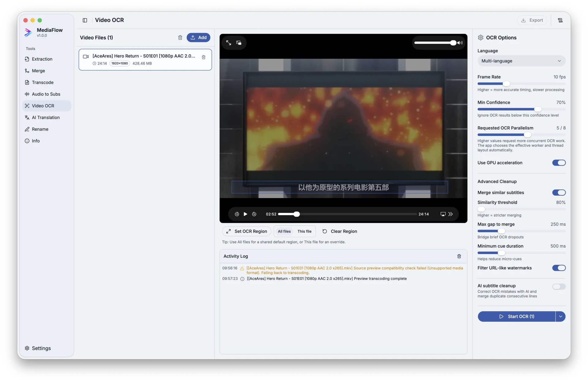Screen dimensions: 588x382
Task: Toggle Merge similar subtitles
Action: [x=559, y=193]
